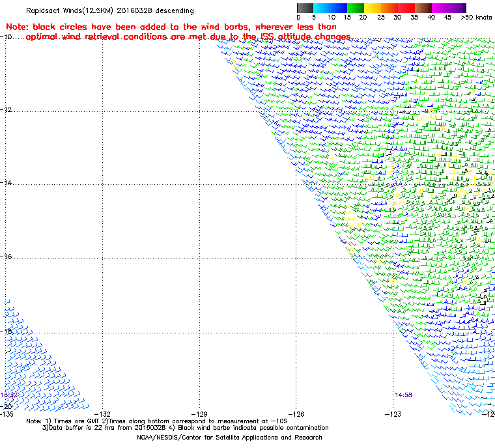Screen dimensions: 495x448
Task: Click the footer note line 'Data buffer is 22 hrs'
Action: pos(186,428)
